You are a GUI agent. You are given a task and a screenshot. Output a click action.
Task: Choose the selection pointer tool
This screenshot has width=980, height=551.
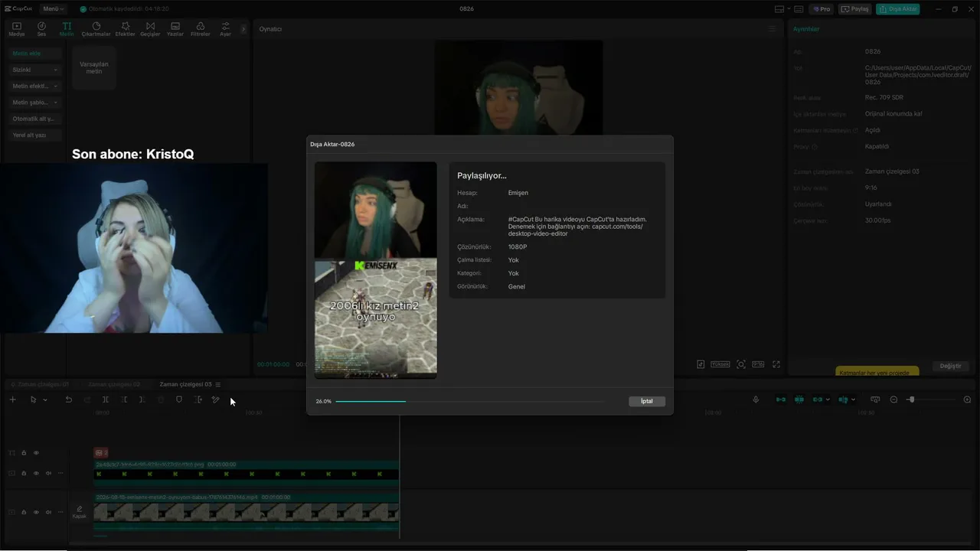(x=33, y=399)
